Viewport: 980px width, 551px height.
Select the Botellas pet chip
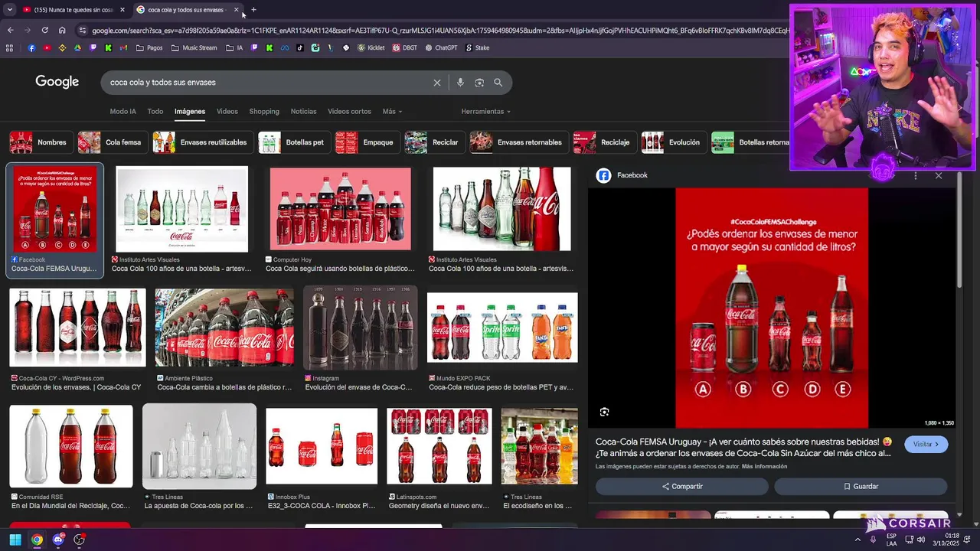(293, 142)
